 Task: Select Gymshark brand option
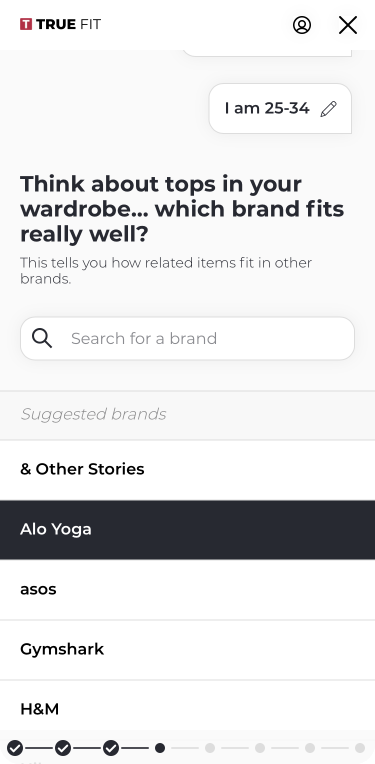tap(188, 649)
